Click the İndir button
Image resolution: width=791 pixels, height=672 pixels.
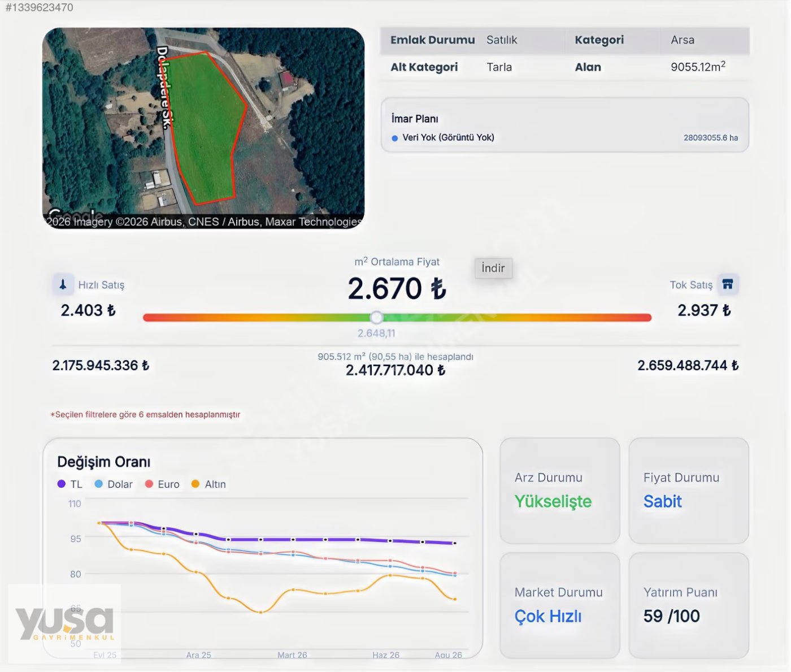[x=493, y=268]
